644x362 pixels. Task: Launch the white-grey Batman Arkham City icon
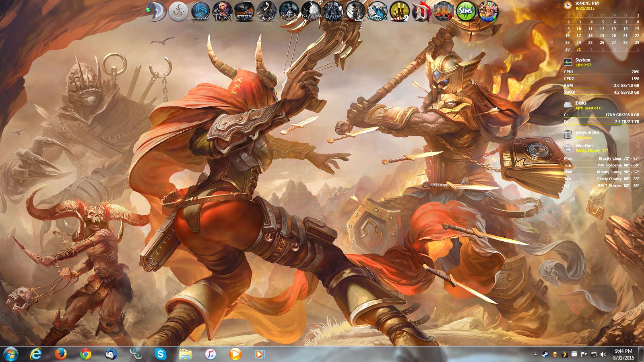311,11
